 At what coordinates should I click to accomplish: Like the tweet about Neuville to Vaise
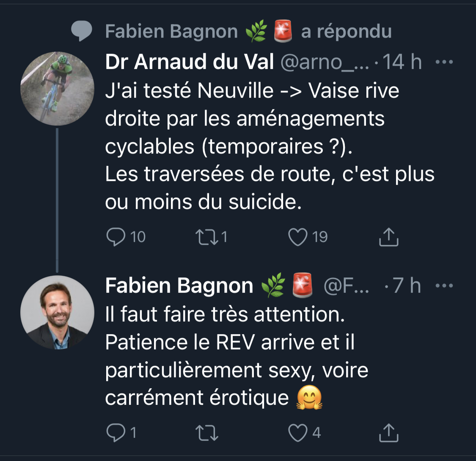298,237
